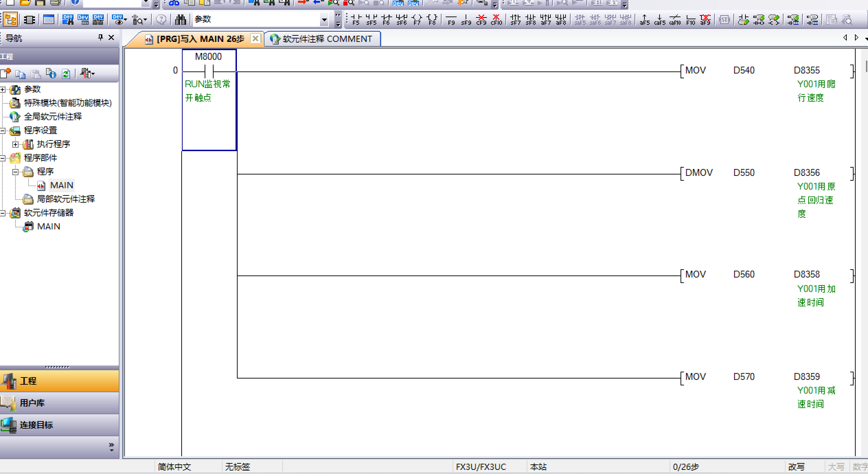
Task: Draw horizontal line with F9 tool
Action: pos(451,19)
